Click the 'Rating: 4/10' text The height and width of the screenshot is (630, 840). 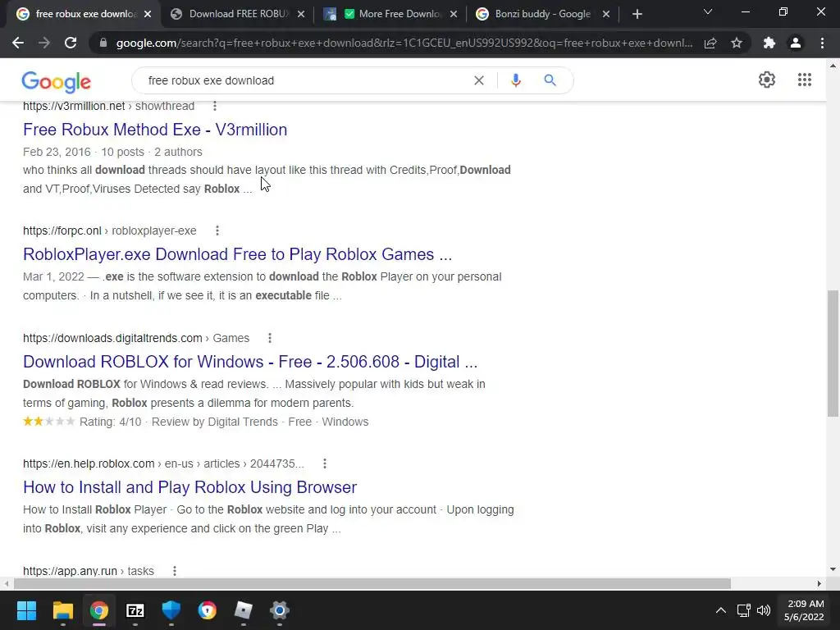click(x=111, y=422)
